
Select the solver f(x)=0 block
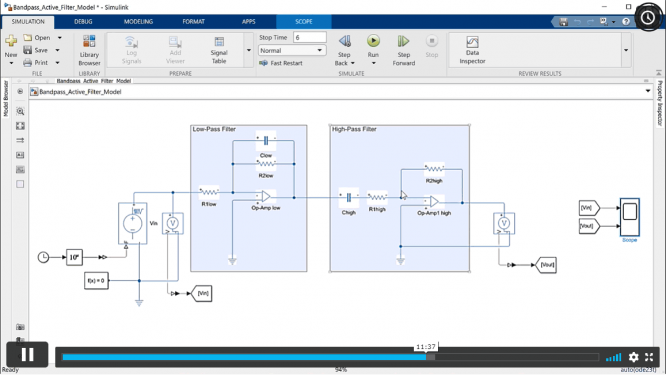96,281
